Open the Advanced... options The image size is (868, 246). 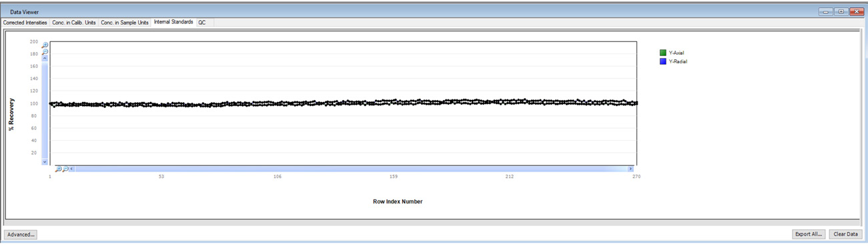click(x=21, y=234)
